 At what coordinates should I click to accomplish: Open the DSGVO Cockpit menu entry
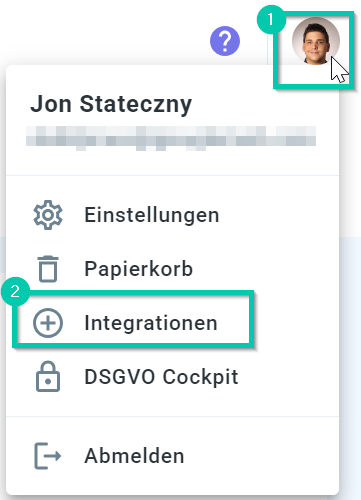pyautogui.click(x=161, y=377)
